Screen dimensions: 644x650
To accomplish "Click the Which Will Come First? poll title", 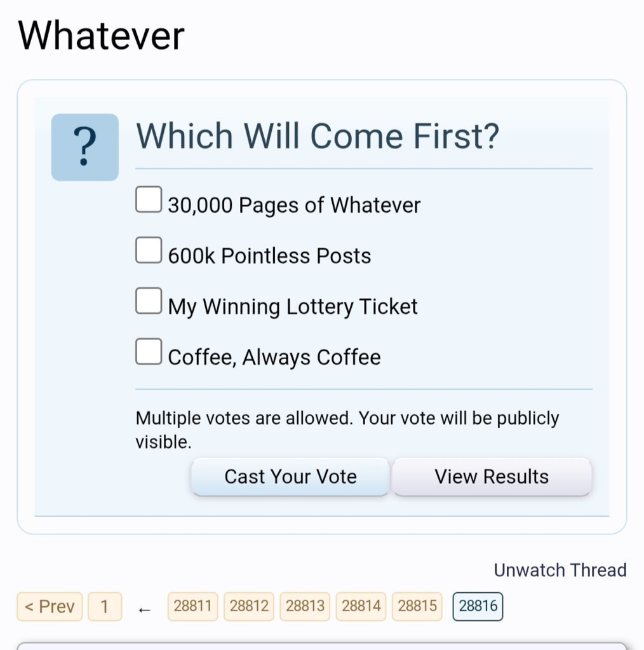I will (x=318, y=137).
